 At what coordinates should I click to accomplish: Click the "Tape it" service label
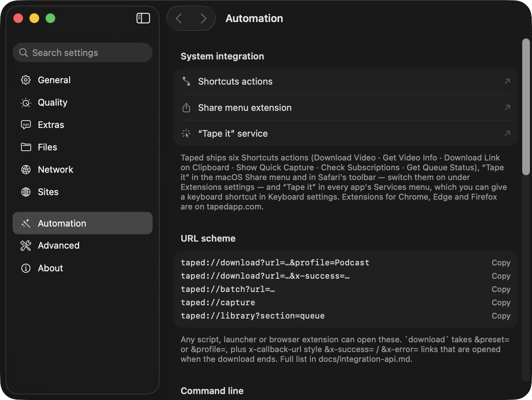click(x=233, y=134)
